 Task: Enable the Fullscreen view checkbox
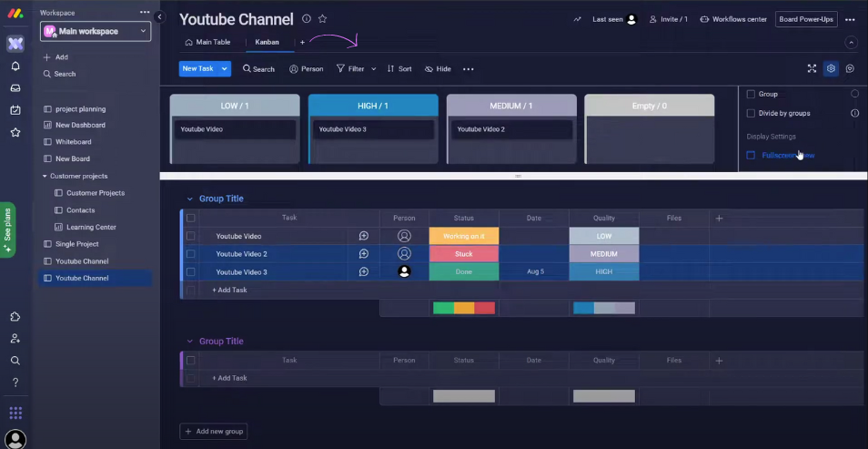coord(751,155)
